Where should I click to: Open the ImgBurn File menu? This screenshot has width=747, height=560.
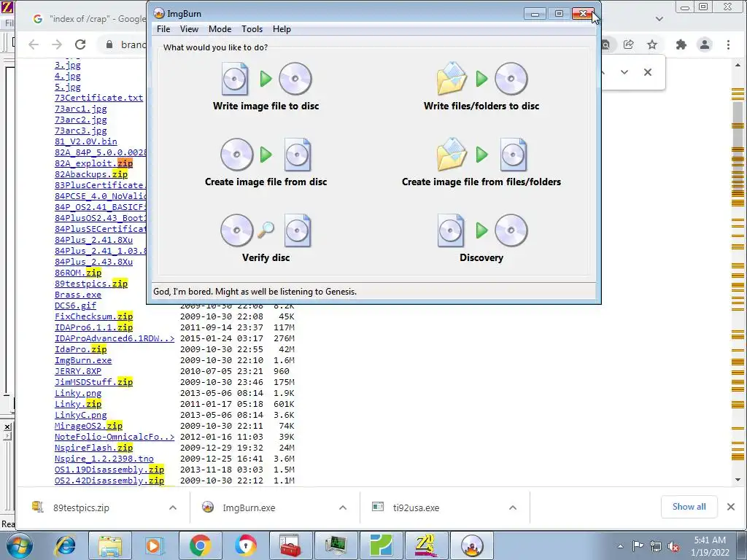163,29
